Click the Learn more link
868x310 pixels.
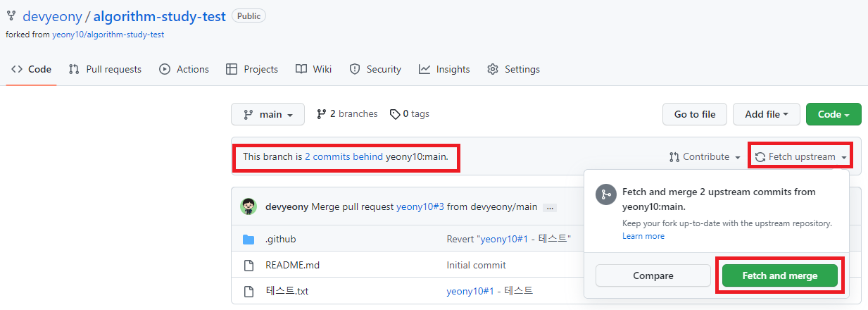click(643, 236)
